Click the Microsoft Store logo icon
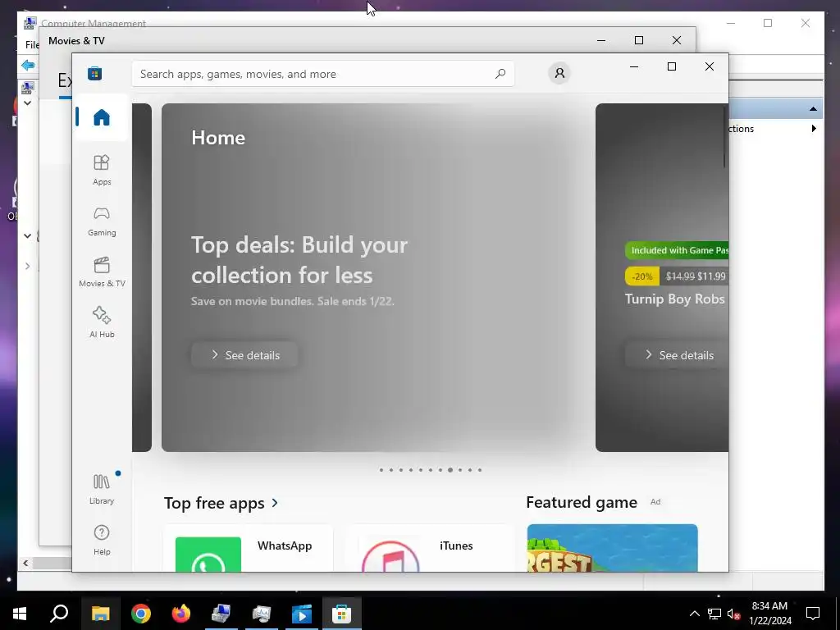The height and width of the screenshot is (630, 840). click(x=95, y=73)
